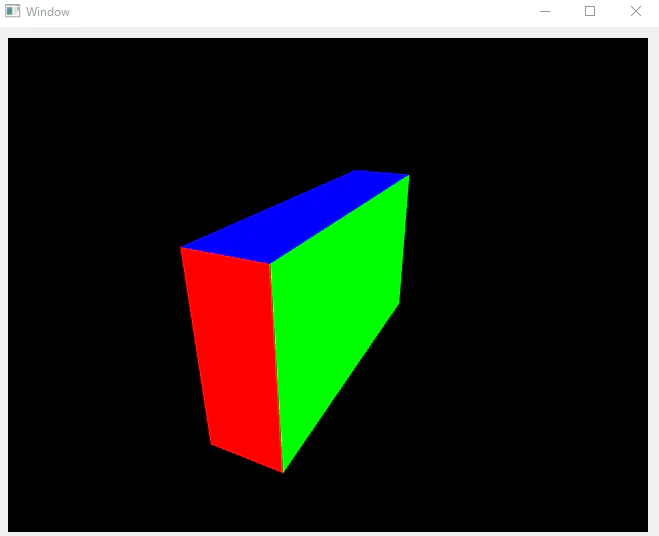
Task: Maximize the window
Action: pos(590,11)
